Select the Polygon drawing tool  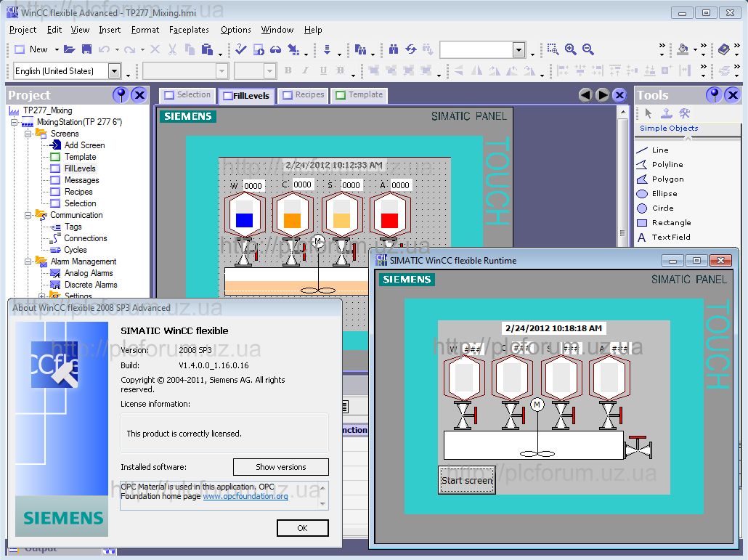pos(667,179)
